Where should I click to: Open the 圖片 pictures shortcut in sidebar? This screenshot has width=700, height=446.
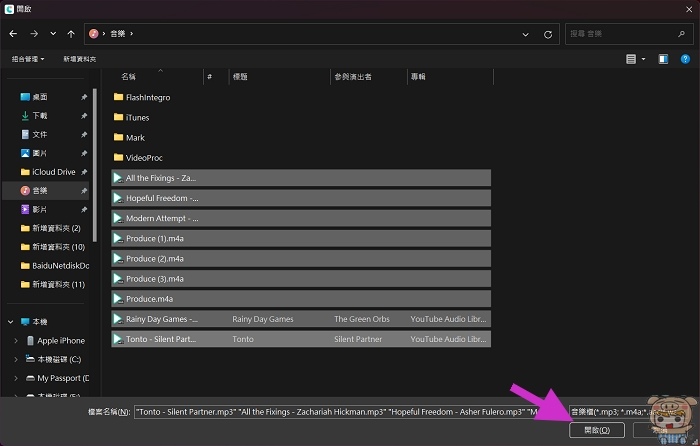[40, 153]
